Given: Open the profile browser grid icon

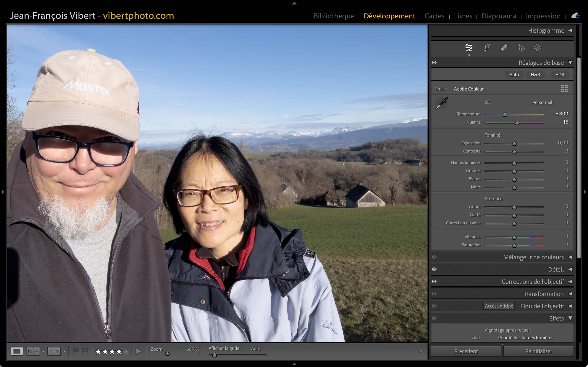Looking at the screenshot, I should pos(564,89).
